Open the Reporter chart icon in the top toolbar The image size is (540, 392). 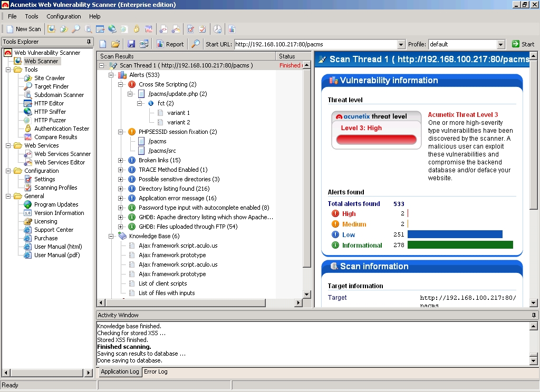click(x=232, y=29)
